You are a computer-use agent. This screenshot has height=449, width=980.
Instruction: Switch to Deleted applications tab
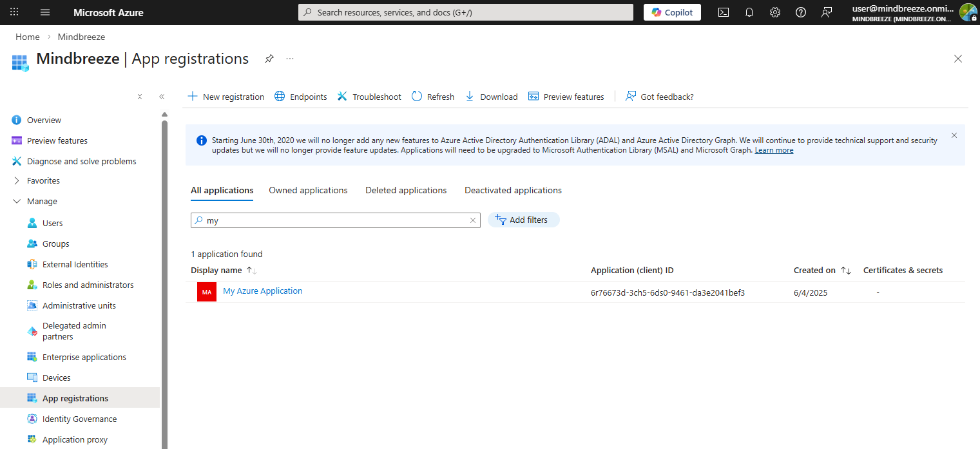(406, 191)
